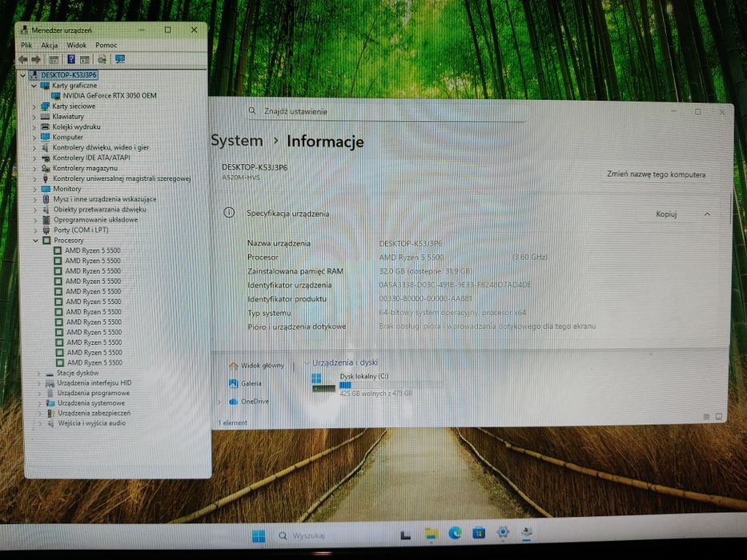Expand the Monitory branch
Viewport: 747px width, 560px height.
tap(34, 190)
